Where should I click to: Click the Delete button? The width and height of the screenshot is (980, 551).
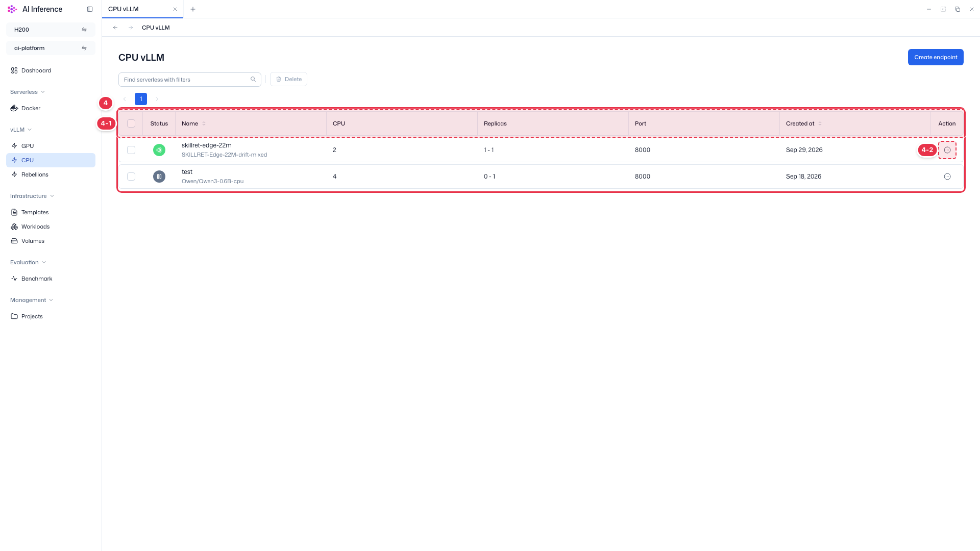coord(288,79)
